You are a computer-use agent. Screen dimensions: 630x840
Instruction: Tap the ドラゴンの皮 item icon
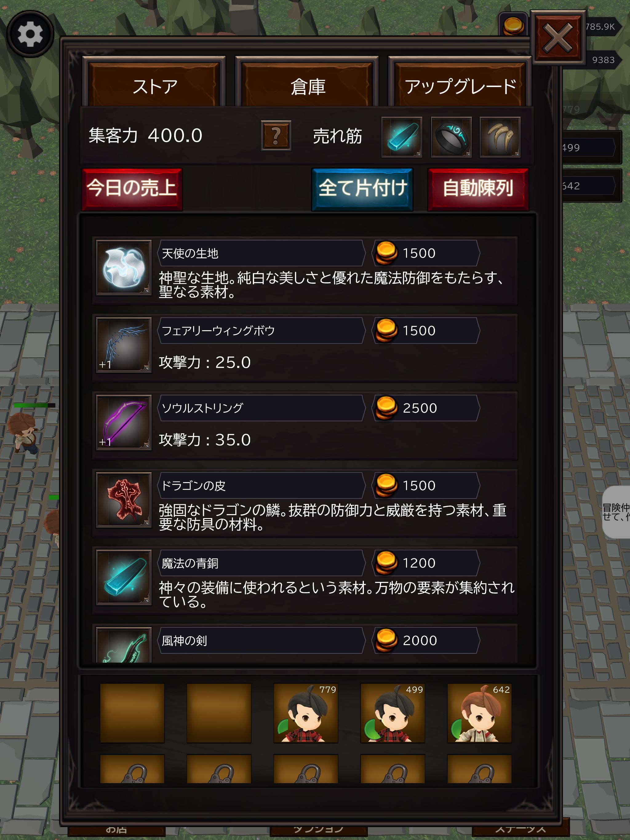(124, 500)
